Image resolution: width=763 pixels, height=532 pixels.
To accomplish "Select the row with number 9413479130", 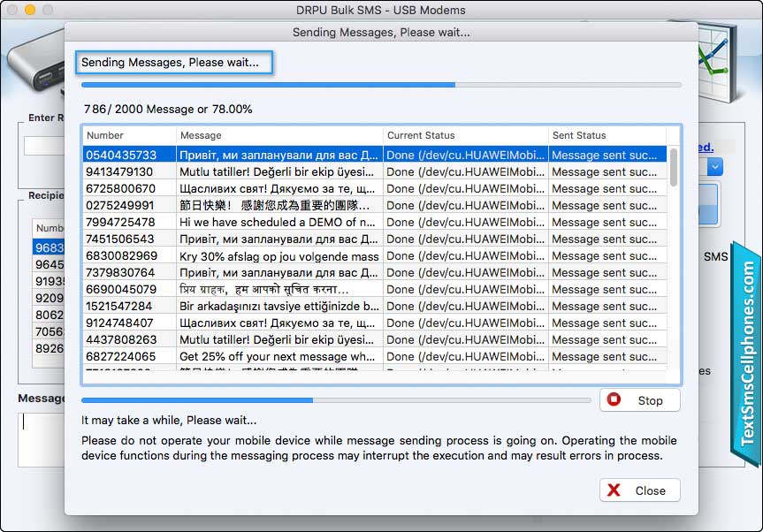I will [x=374, y=171].
